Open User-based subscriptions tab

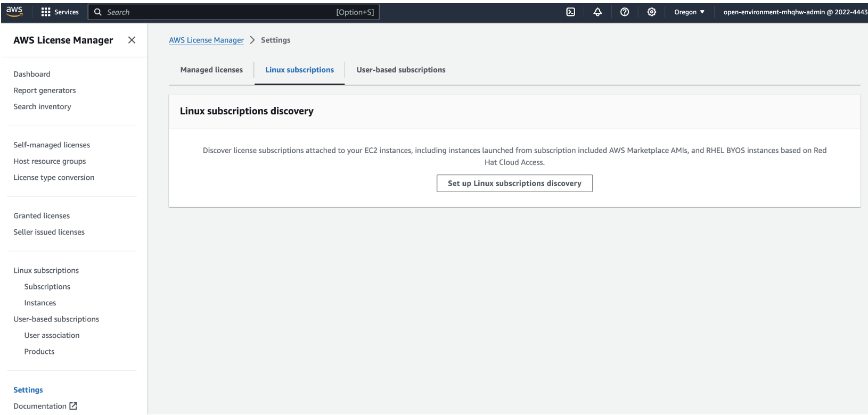[401, 70]
